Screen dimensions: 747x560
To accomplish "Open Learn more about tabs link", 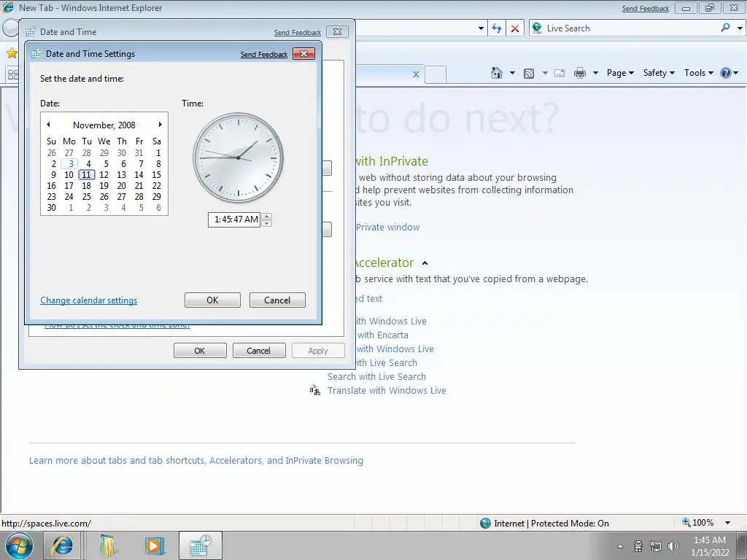I will tap(196, 461).
